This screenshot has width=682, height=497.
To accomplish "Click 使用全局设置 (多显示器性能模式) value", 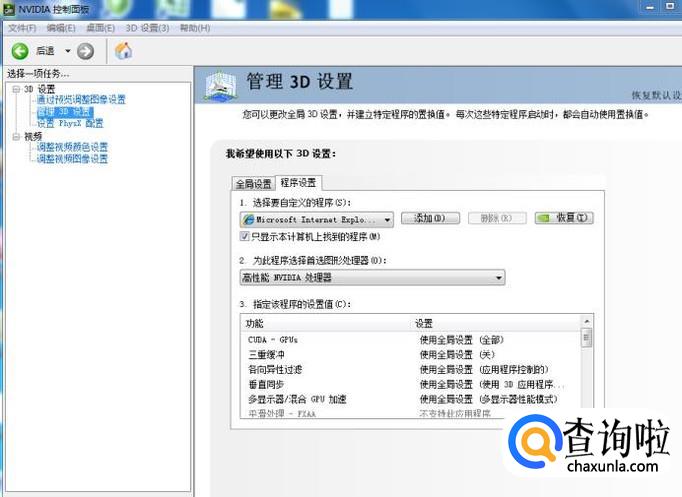I will pyautogui.click(x=488, y=399).
